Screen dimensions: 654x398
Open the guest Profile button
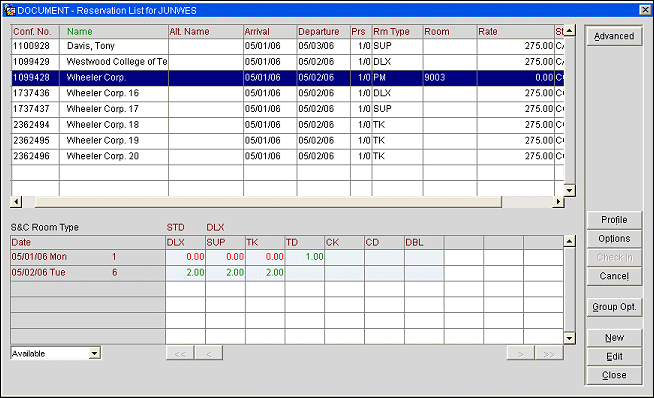pyautogui.click(x=614, y=220)
